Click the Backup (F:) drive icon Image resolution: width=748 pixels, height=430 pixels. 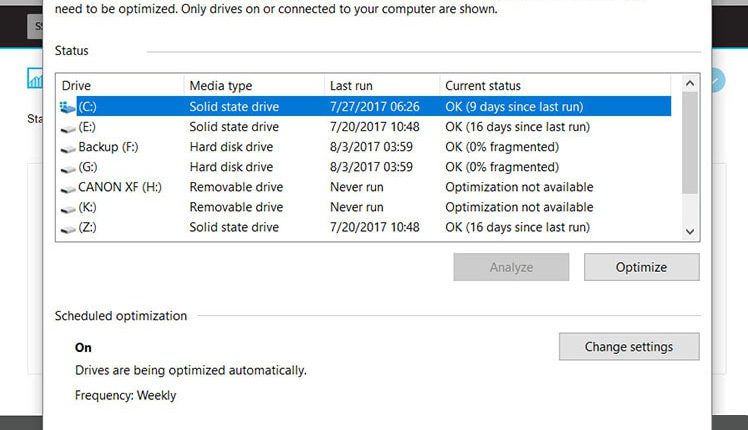[x=68, y=149]
